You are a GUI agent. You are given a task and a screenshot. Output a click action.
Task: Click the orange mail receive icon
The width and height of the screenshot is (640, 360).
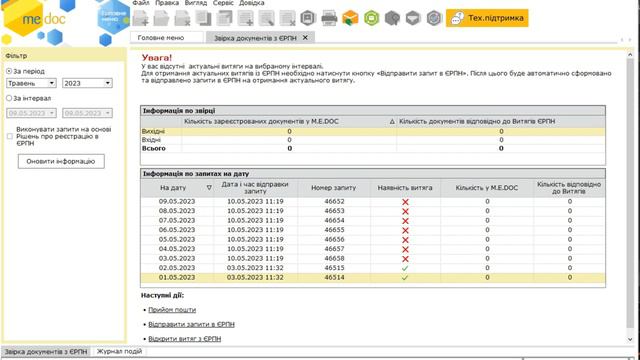tap(350, 18)
